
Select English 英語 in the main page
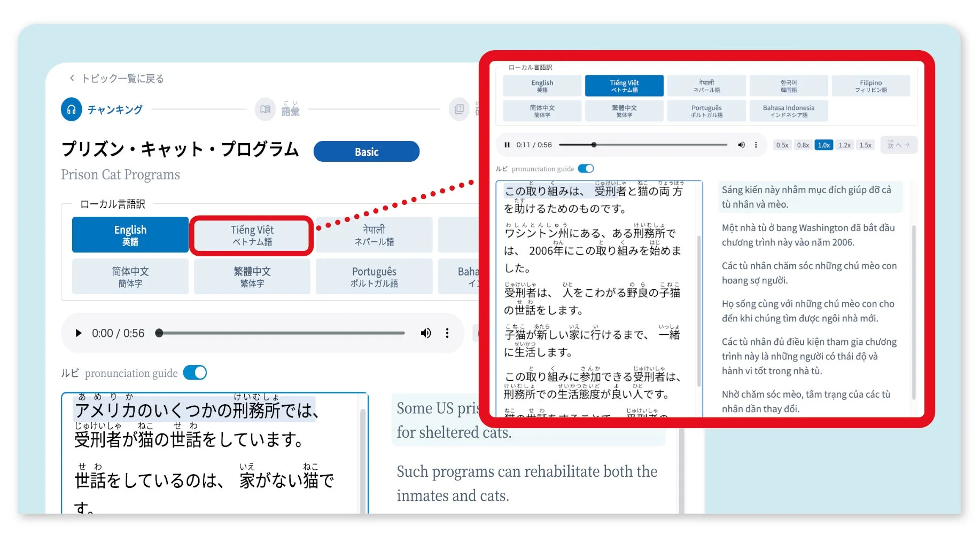pyautogui.click(x=130, y=235)
